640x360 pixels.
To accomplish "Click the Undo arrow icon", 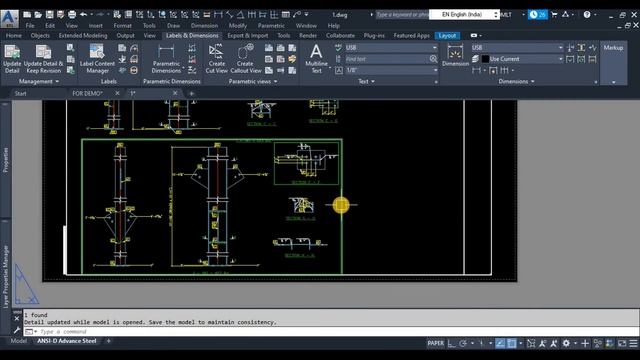I will (x=83, y=15).
